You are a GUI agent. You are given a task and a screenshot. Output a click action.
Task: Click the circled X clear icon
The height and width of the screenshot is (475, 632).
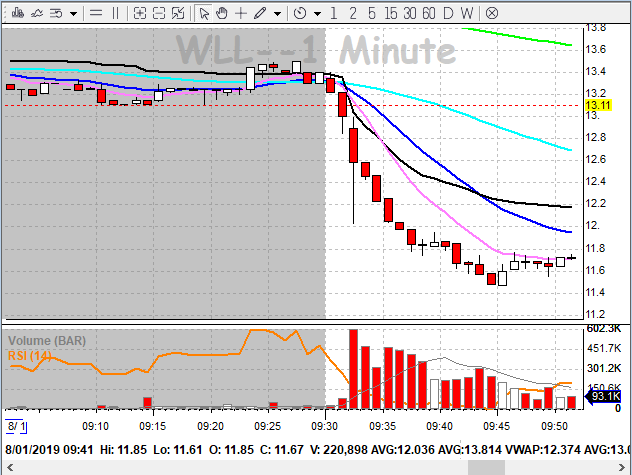click(491, 14)
